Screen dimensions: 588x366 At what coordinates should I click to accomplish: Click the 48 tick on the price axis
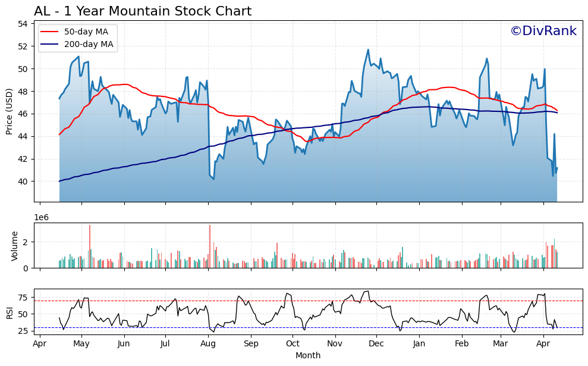pos(23,92)
